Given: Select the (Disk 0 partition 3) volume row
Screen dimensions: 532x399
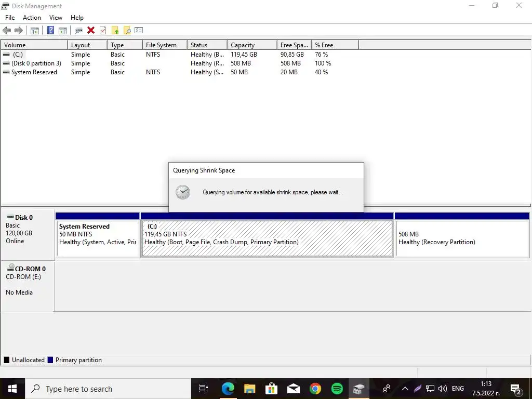Looking at the screenshot, I should 180,63.
